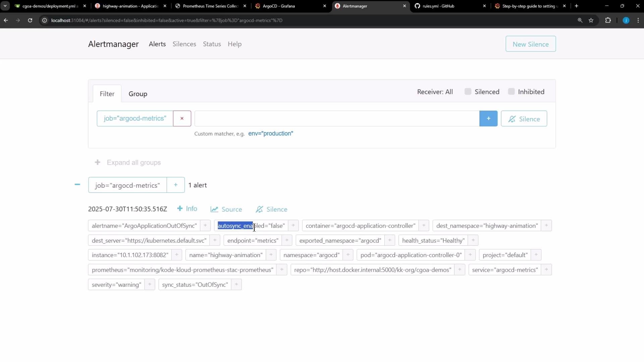Switch to ArgoCD - Grafana browser tab
The width and height of the screenshot is (644, 362).
point(291,6)
